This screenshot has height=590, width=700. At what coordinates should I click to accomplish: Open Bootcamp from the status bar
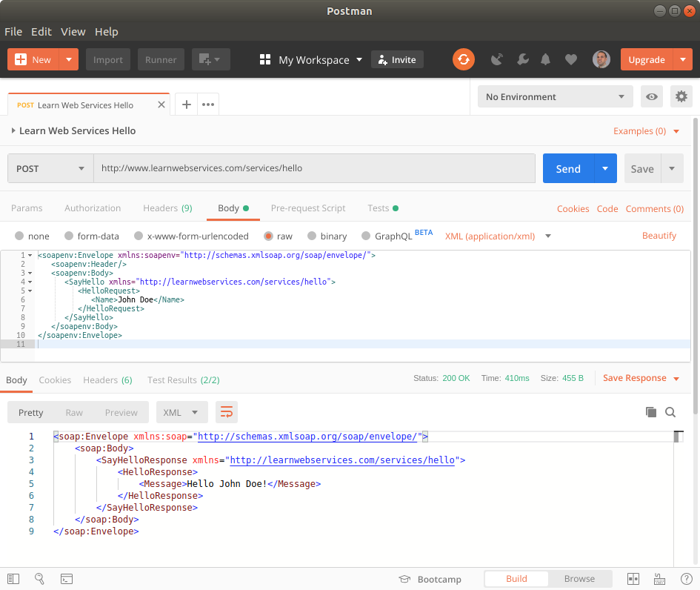(x=430, y=579)
